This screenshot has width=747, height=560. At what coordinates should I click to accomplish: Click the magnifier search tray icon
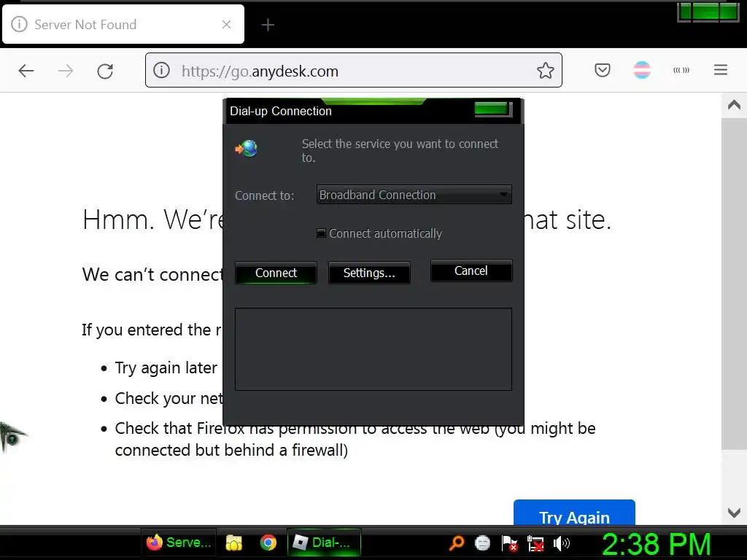[x=457, y=542]
